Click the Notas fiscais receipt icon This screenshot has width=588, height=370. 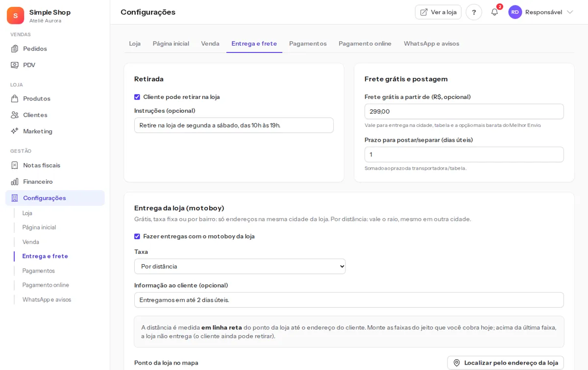[15, 165]
